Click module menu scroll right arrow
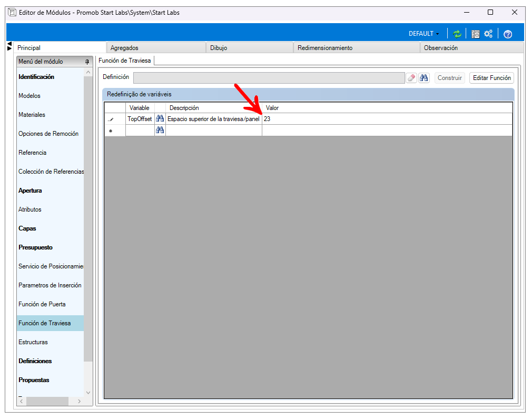Image resolution: width=532 pixels, height=420 pixels. (x=80, y=402)
